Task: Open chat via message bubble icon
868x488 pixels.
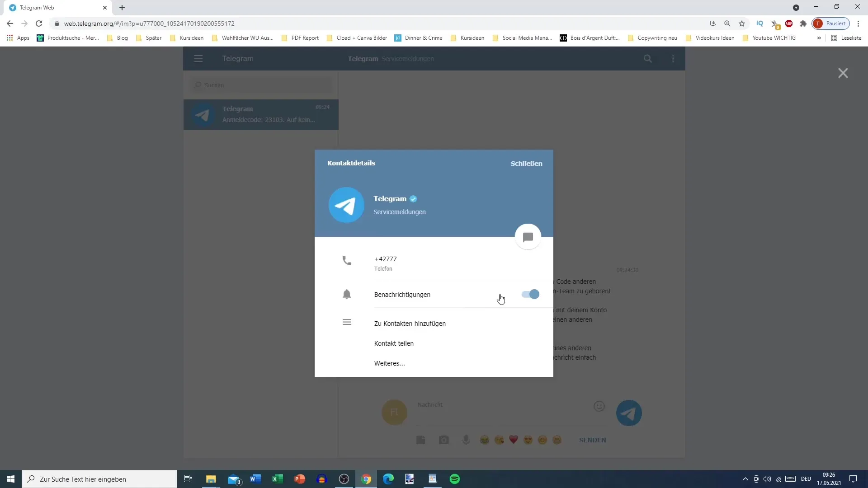Action: click(x=528, y=237)
